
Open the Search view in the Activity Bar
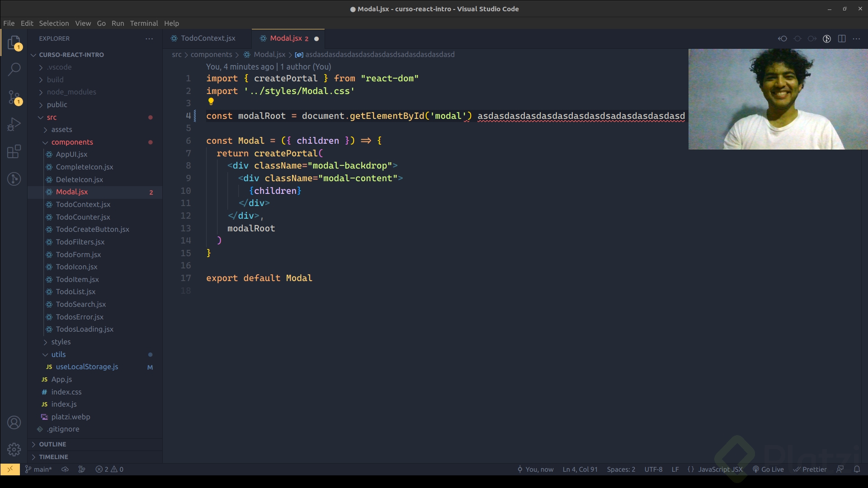(14, 69)
